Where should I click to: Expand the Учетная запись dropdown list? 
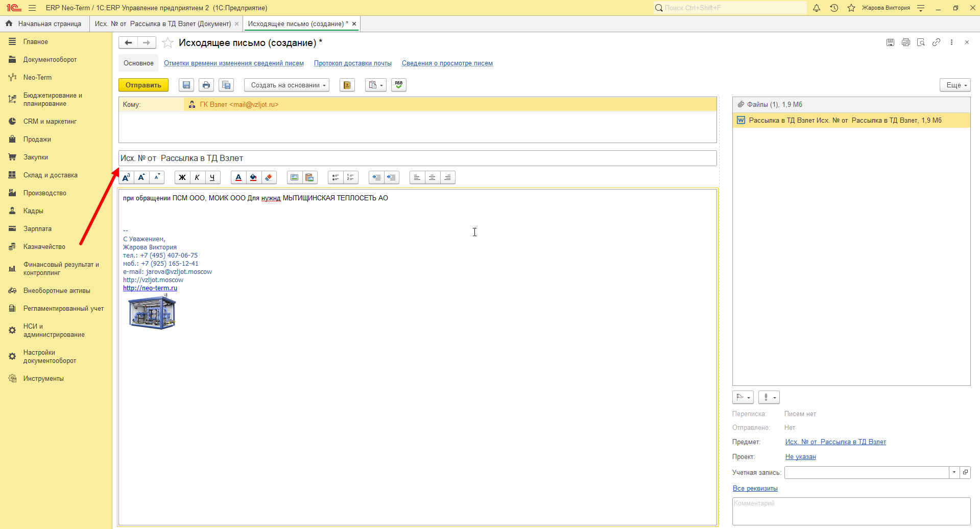coord(954,472)
